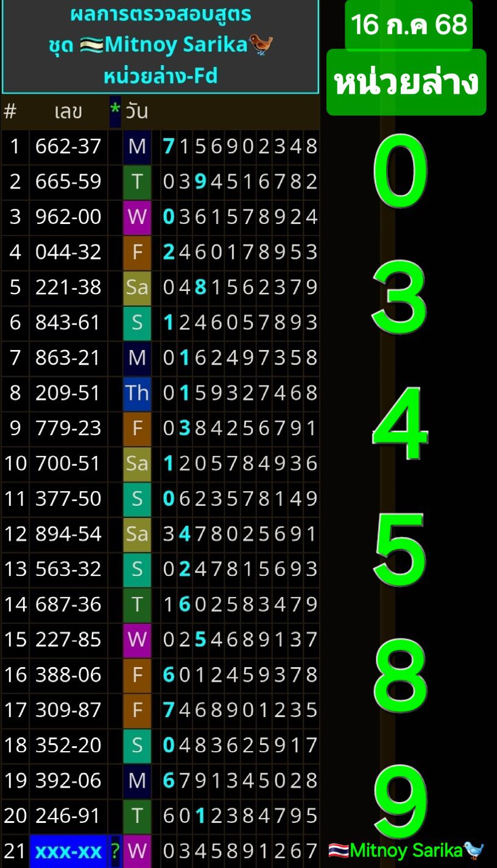Select the number 246-91 in row 20
497x868 pixels.
point(68,815)
